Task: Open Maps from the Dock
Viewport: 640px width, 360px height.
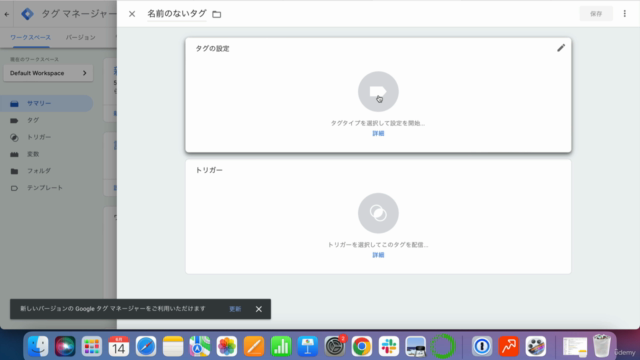Action: coord(200,347)
